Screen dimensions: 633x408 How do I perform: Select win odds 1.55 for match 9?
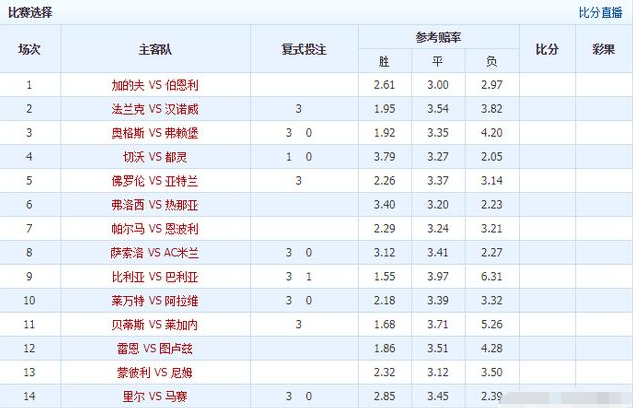384,276
